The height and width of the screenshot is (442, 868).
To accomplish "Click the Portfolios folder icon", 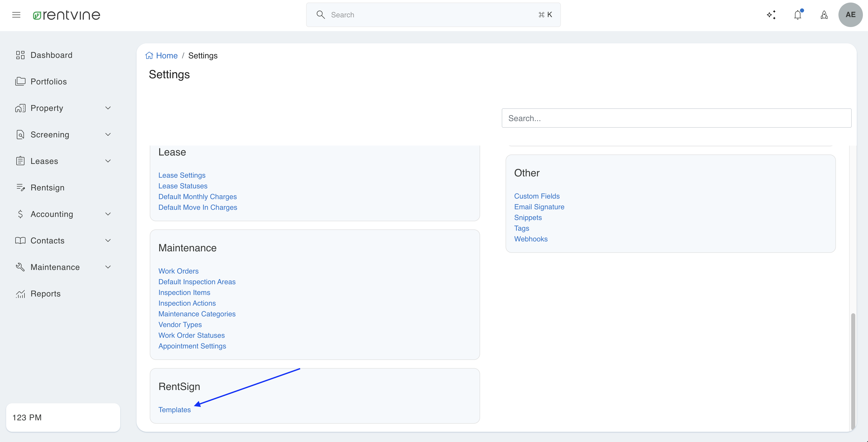I will point(20,81).
